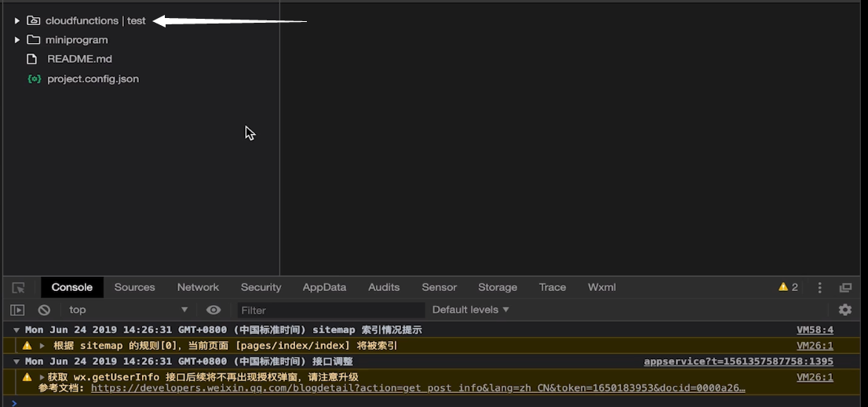Viewport: 868px width, 407px height.
Task: Collapse the sitemap 索引情况提示 log group
Action: click(x=16, y=330)
